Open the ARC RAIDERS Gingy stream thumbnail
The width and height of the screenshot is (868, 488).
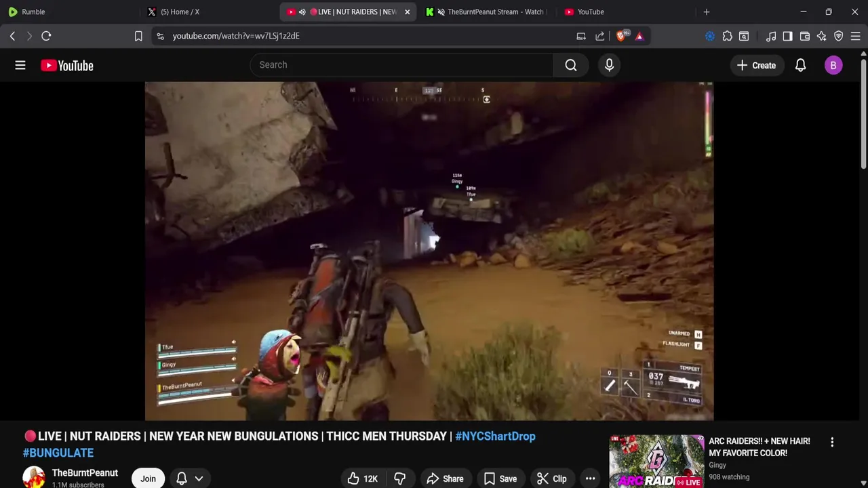[656, 461]
